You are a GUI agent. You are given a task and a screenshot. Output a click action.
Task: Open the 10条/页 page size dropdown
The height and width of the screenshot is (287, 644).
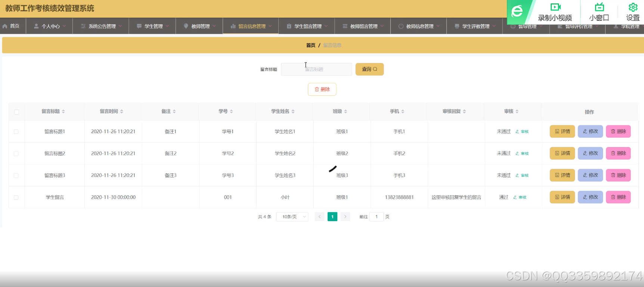point(292,217)
